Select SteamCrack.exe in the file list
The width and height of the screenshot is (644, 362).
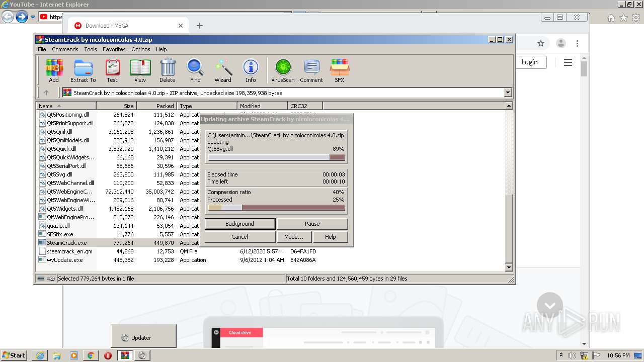point(67,243)
